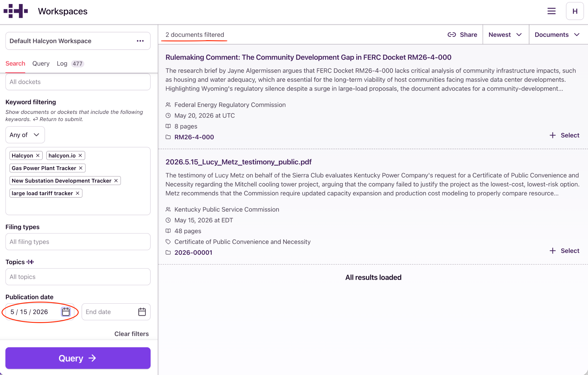Open the hamburger menu icon
588x375 pixels.
551,11
